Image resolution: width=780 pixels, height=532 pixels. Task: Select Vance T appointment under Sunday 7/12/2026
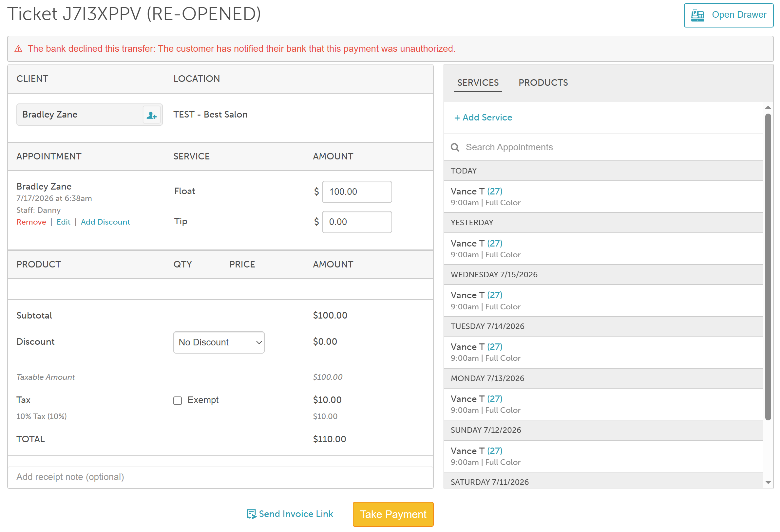point(603,456)
